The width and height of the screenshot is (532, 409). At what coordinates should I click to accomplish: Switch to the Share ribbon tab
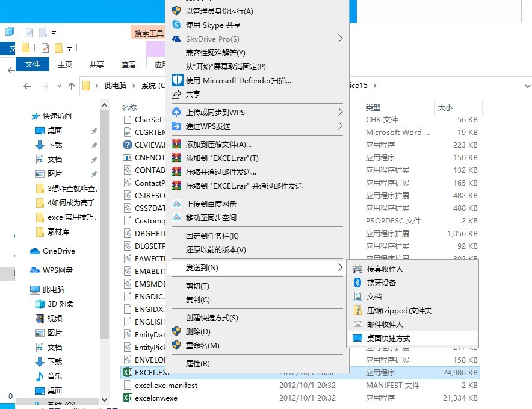97,64
